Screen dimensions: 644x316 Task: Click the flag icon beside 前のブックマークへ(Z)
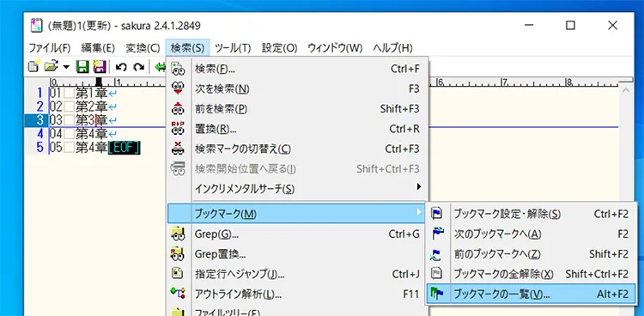(x=436, y=254)
